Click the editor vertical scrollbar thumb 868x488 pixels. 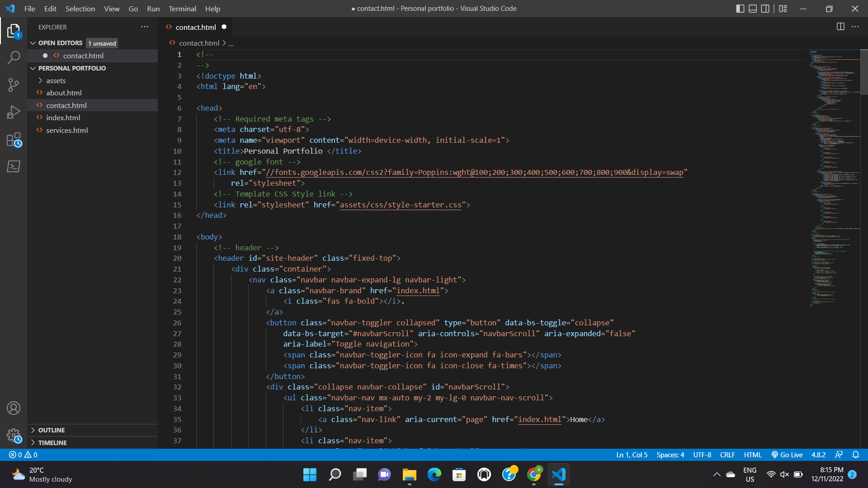coord(863,72)
